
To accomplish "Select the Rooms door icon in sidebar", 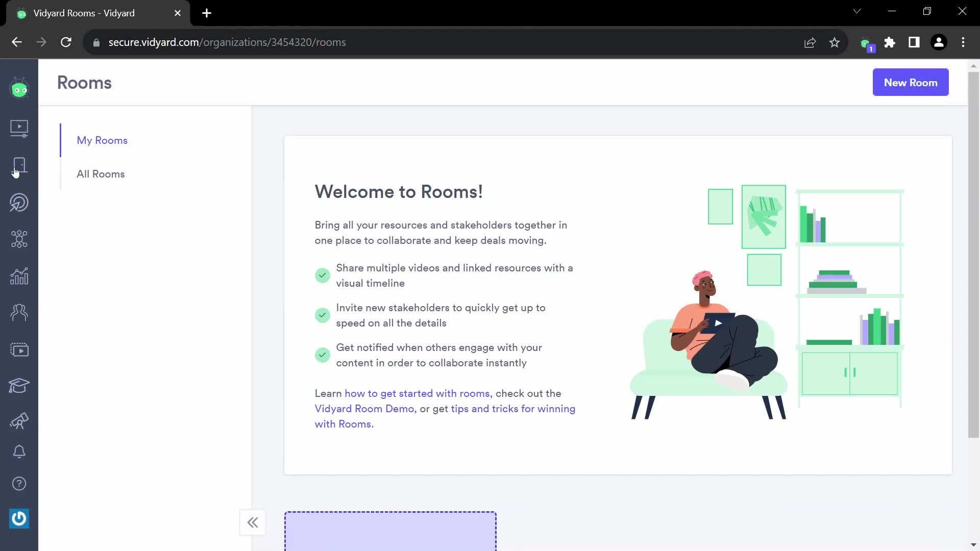I will coord(19,166).
